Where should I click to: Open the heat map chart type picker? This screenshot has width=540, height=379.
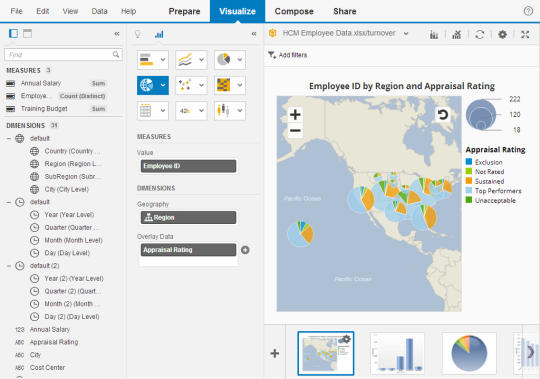tap(230, 85)
